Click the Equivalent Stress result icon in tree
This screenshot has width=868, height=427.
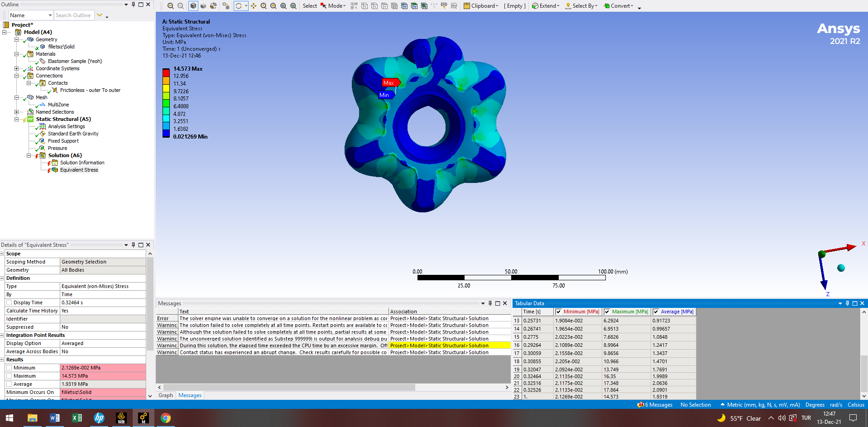pos(55,170)
